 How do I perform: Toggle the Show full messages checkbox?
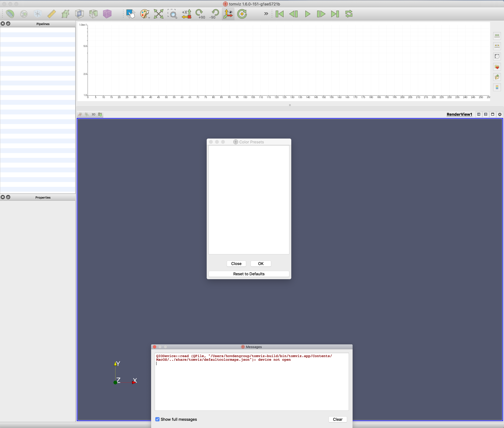(158, 419)
